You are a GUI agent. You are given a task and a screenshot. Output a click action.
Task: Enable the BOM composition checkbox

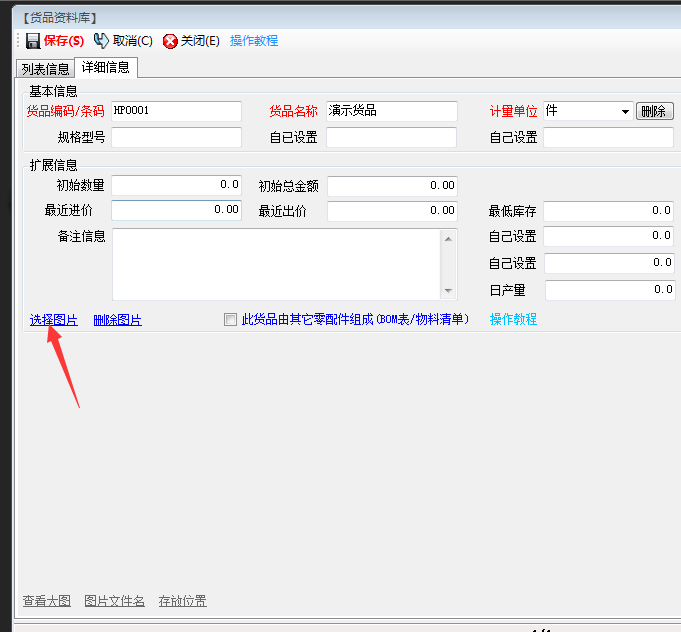[231, 320]
